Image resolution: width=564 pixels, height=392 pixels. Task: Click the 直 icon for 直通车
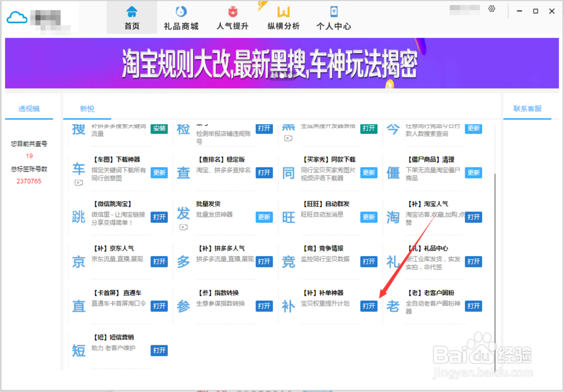coord(78,306)
